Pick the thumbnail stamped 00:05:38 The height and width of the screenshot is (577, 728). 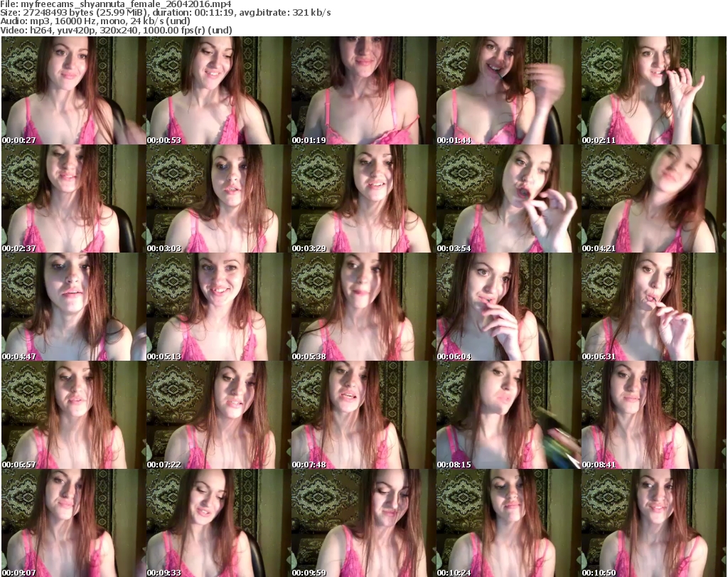(363, 307)
